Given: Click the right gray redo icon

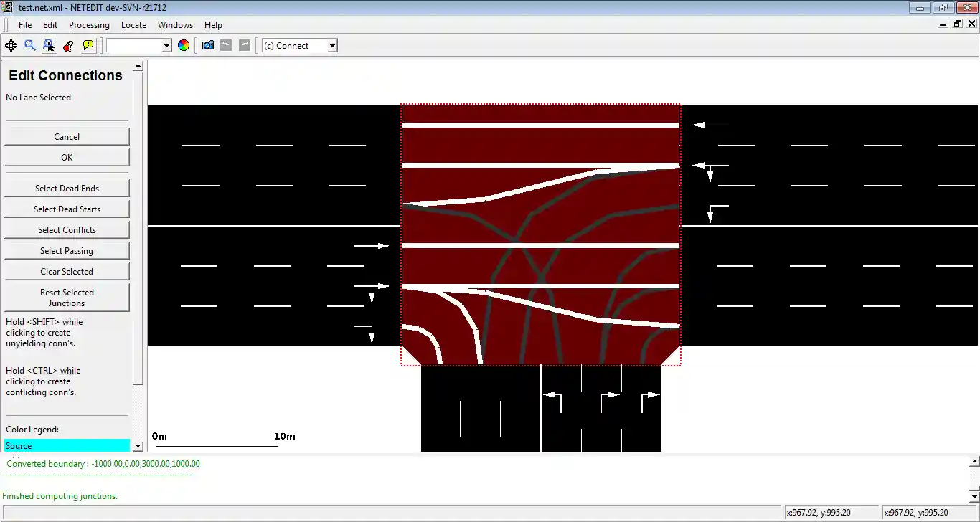Looking at the screenshot, I should (x=245, y=45).
